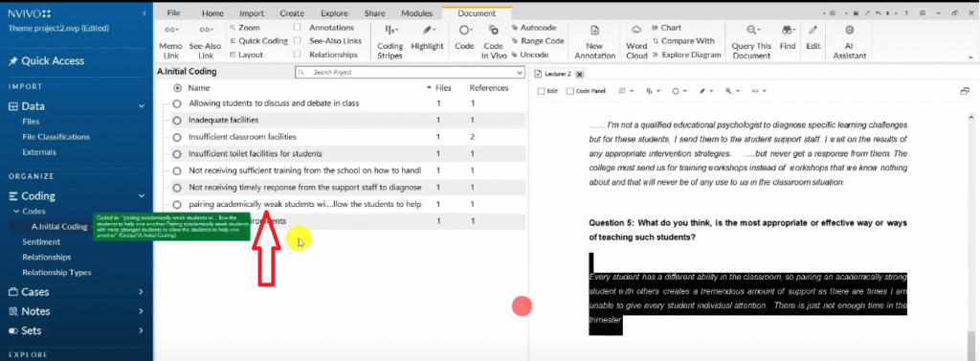The height and width of the screenshot is (361, 980).
Task: Open the Coding Stripes ribbon button
Action: tap(390, 42)
